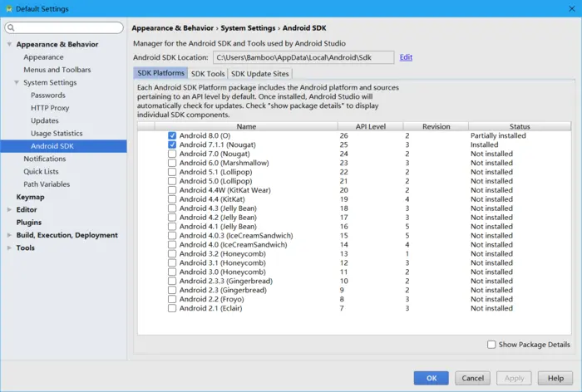
Task: Open Menus and Toolbars settings
Action: pos(57,70)
